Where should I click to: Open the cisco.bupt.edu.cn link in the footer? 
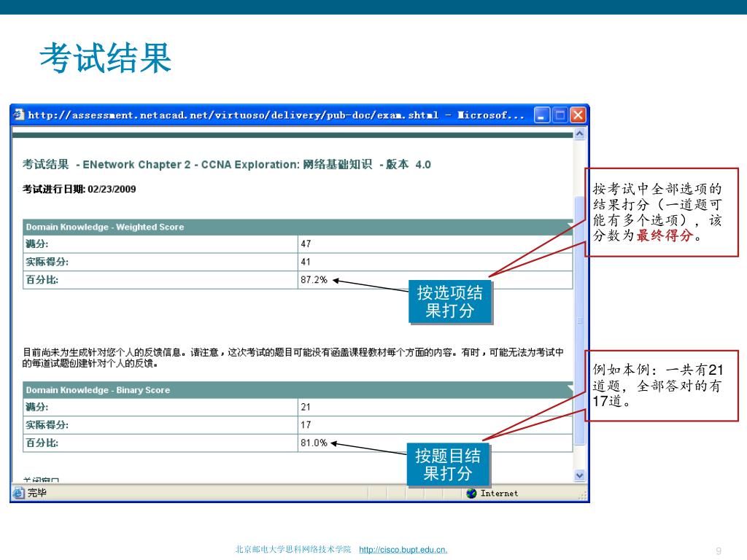(x=403, y=550)
